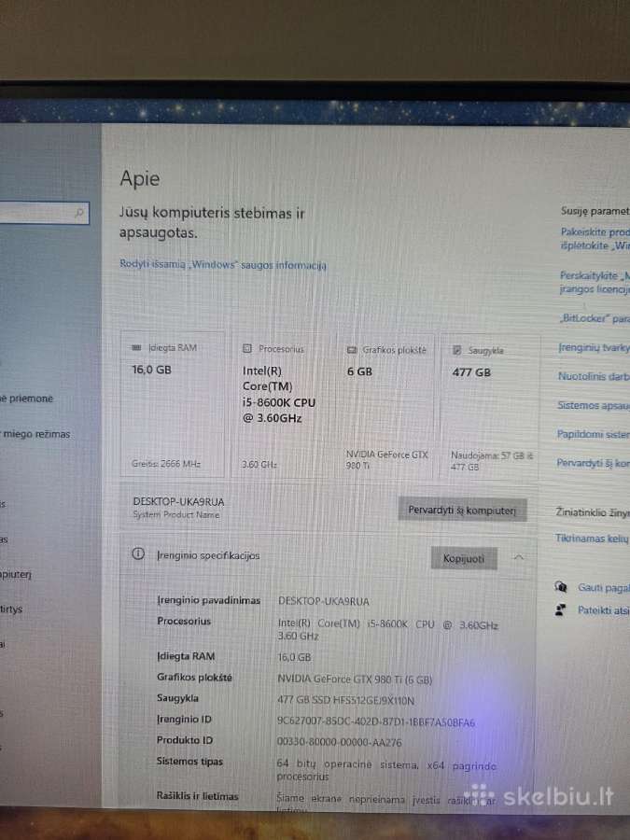Click Pervardyti šį kompiuterį button
This screenshot has width=630, height=840.
tap(462, 510)
